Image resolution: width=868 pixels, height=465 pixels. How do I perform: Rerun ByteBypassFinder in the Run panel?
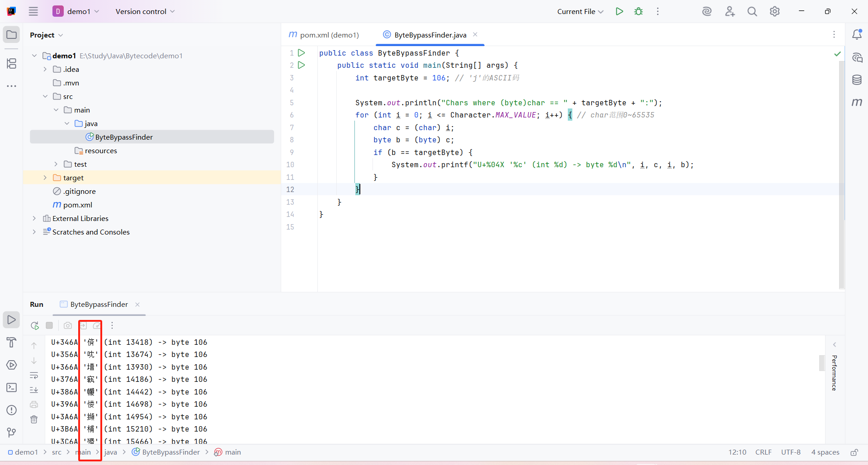click(x=35, y=325)
